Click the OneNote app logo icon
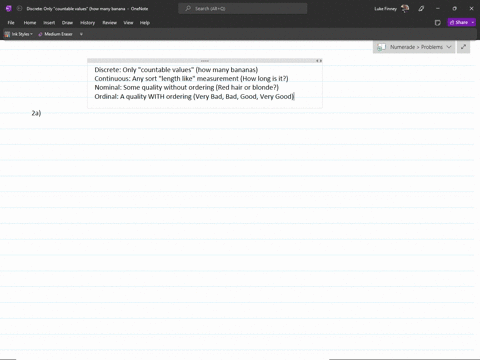The image size is (480, 360). tap(9, 9)
